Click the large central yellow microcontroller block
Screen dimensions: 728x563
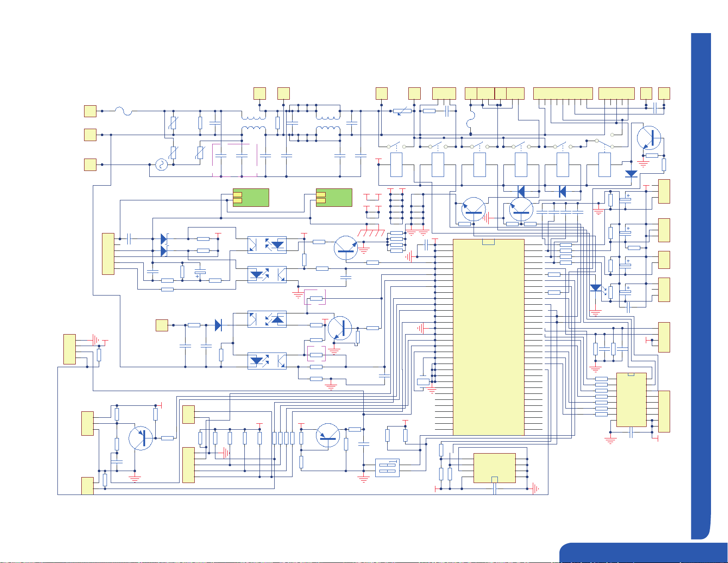489,337
